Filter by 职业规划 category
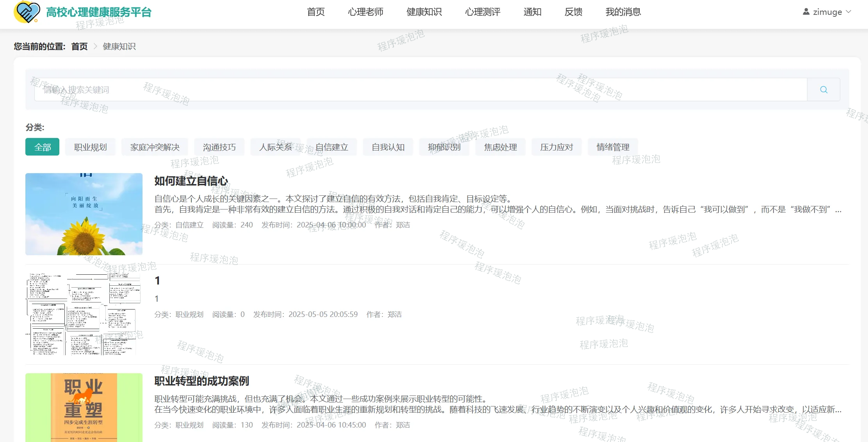Viewport: 868px width, 442px height. click(90, 147)
